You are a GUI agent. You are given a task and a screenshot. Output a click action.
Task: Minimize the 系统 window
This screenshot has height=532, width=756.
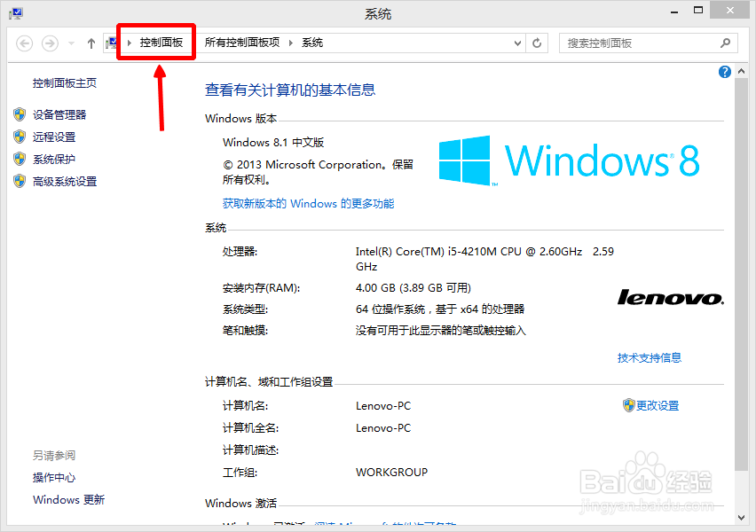click(x=674, y=11)
